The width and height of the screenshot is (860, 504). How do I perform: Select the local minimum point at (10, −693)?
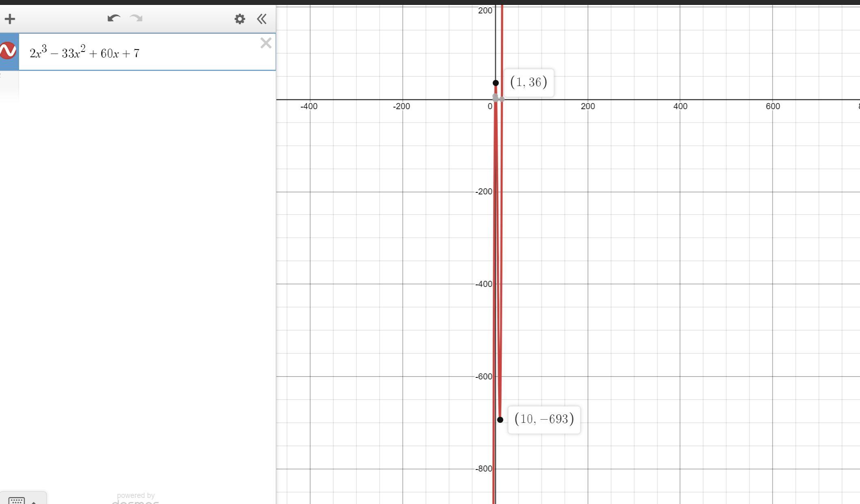(500, 420)
